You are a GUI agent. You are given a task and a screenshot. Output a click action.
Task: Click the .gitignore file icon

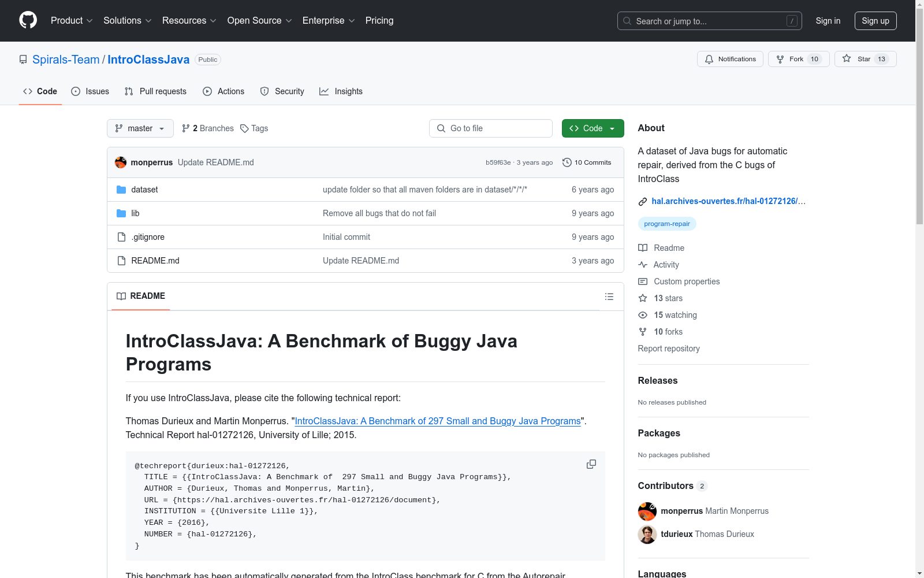pos(121,237)
